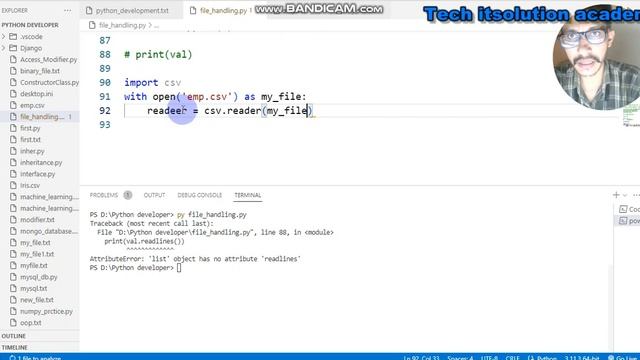Image resolution: width=640 pixels, height=360 pixels.
Task: Change CRLF end of line sequence
Action: 512,357
